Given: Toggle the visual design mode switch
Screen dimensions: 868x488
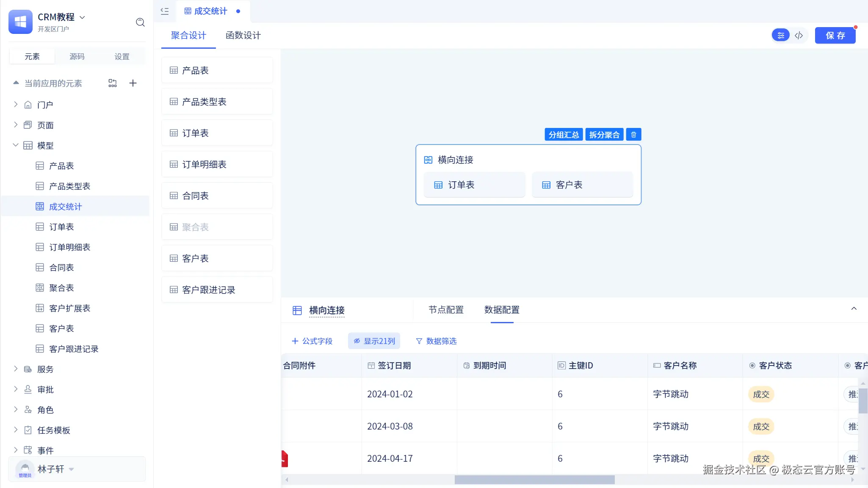Looking at the screenshot, I should pos(781,36).
